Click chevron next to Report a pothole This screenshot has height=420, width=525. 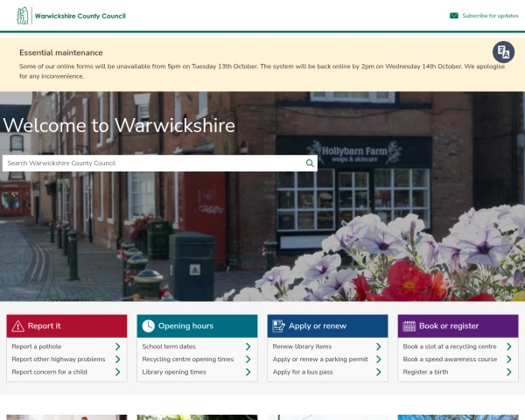tap(118, 346)
